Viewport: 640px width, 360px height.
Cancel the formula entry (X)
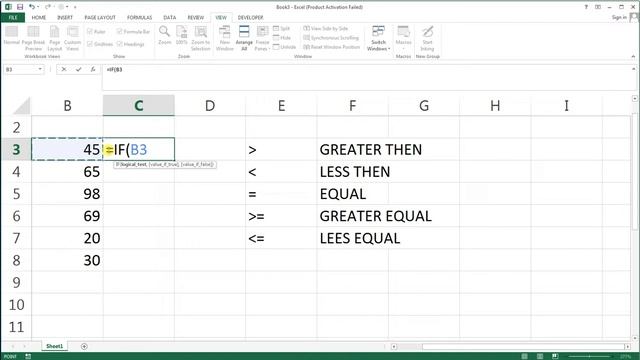pos(64,69)
